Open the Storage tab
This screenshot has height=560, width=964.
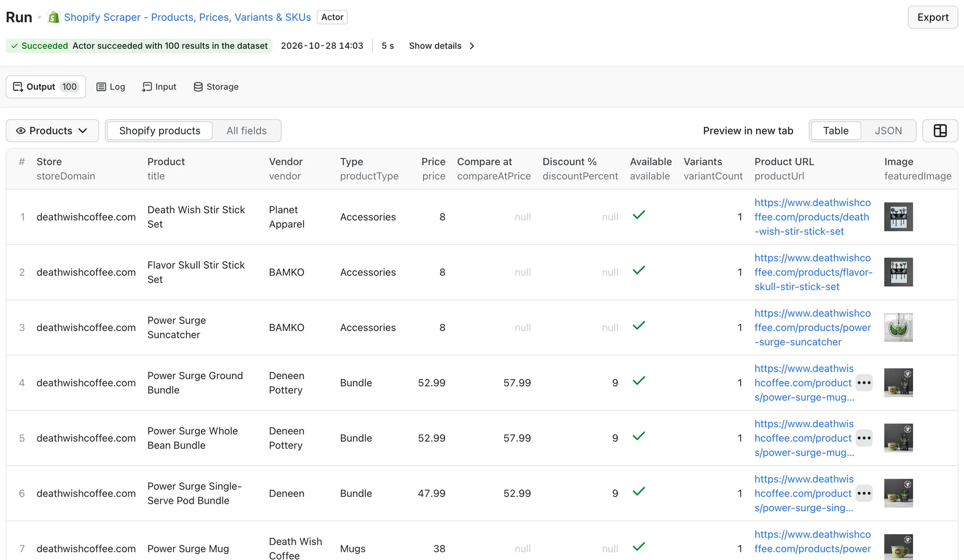[x=216, y=87]
